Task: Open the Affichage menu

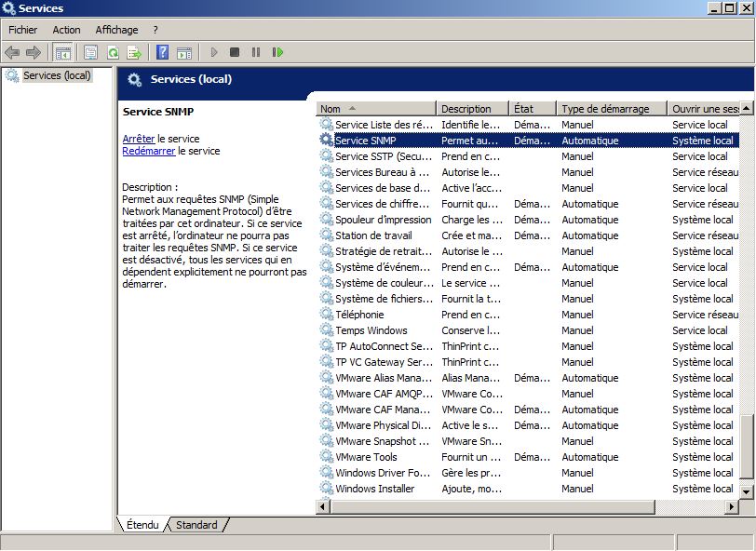Action: 116,29
